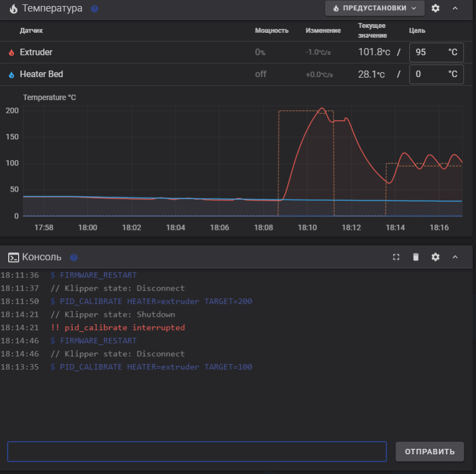Image resolution: width=476 pixels, height=474 pixels.
Task: Select the Klipper state: Shutdown line
Action: (x=113, y=314)
